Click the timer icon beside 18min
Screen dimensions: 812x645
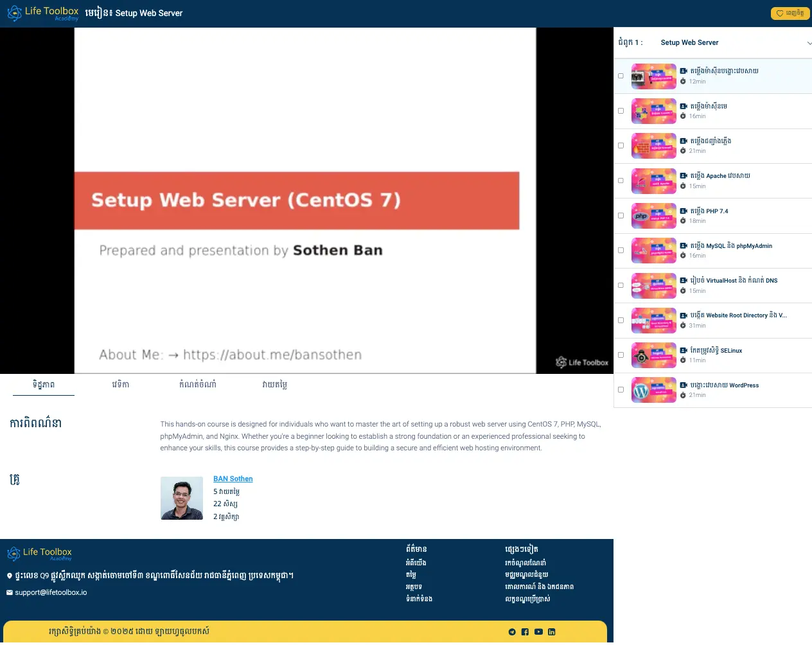(x=684, y=221)
